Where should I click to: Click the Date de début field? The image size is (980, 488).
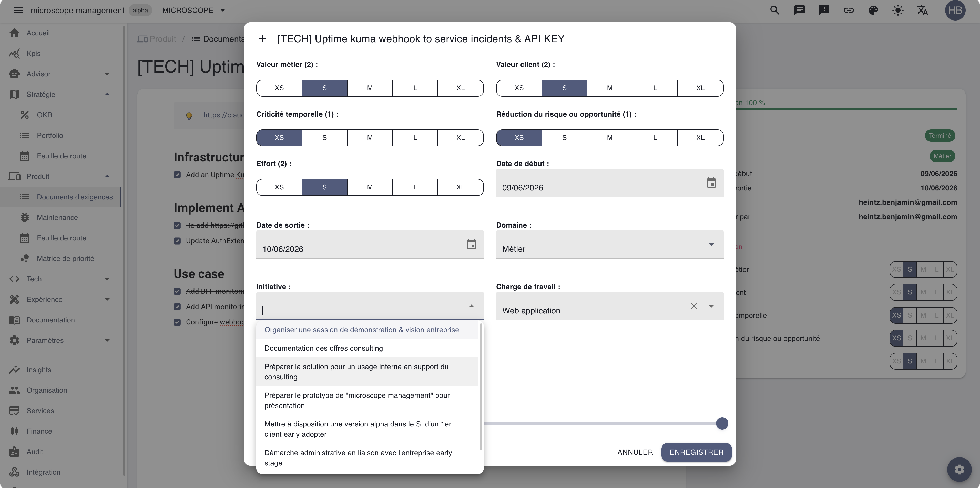point(609,183)
